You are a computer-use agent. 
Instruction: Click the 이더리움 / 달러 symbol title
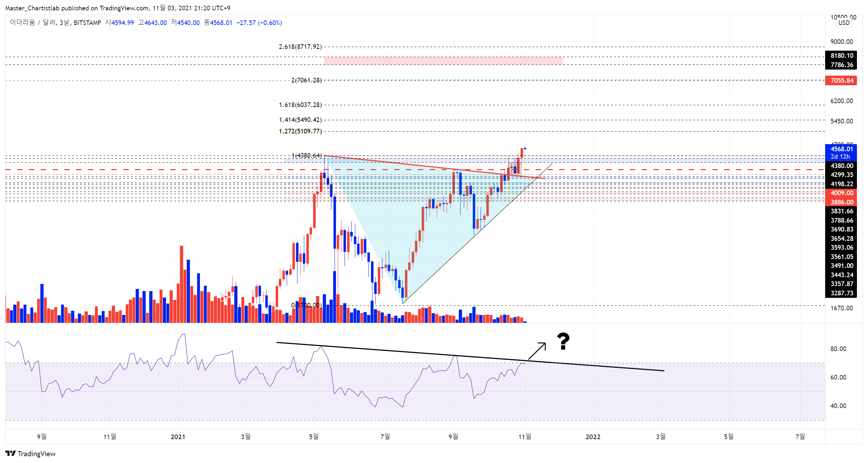pyautogui.click(x=33, y=23)
